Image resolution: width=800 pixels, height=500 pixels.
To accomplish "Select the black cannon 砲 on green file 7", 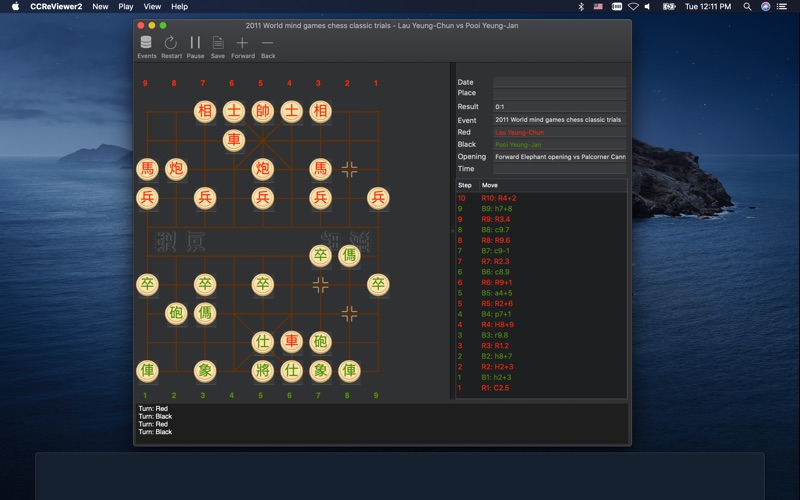I will point(320,341).
